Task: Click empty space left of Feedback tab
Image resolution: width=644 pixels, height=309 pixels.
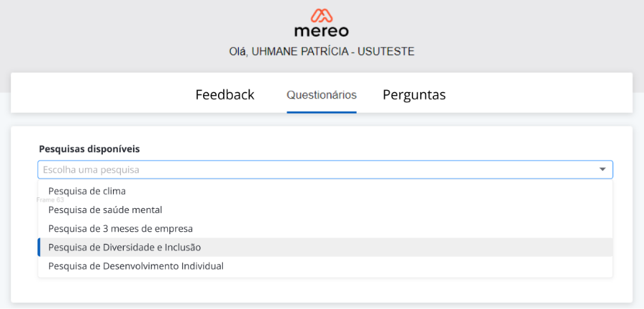Action: [x=100, y=93]
